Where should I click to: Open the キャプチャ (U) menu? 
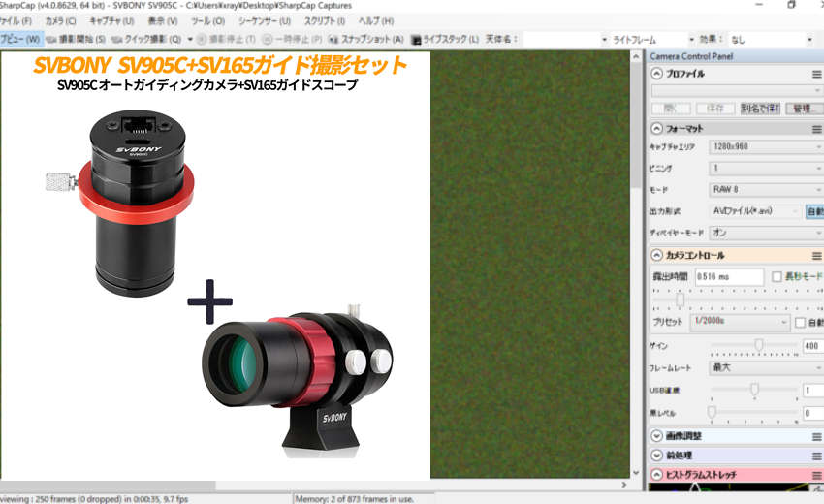coord(111,21)
